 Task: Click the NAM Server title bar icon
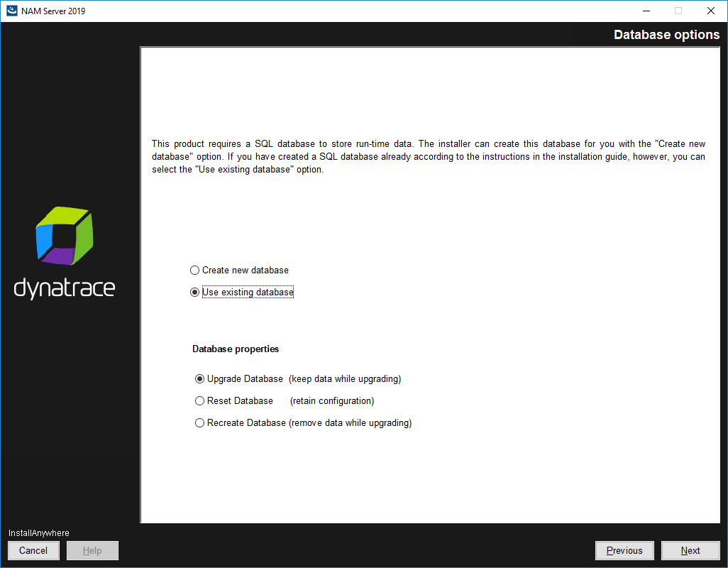pyautogui.click(x=11, y=11)
